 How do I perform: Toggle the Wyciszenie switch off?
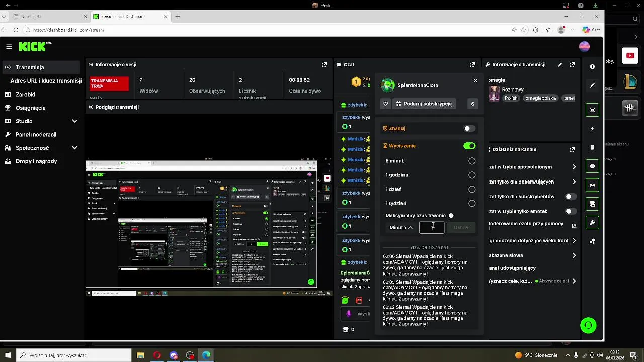pyautogui.click(x=469, y=146)
